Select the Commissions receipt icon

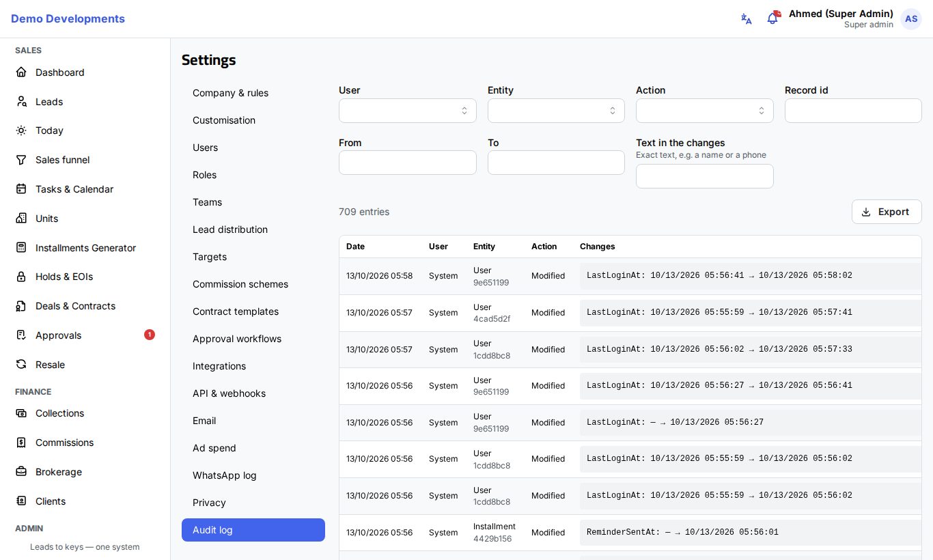(x=21, y=443)
